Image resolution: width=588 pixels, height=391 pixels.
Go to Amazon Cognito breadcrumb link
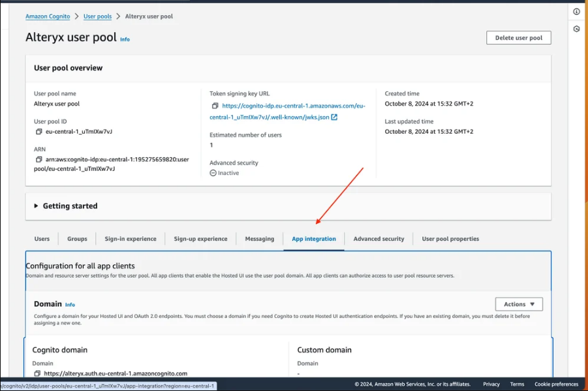coord(48,16)
